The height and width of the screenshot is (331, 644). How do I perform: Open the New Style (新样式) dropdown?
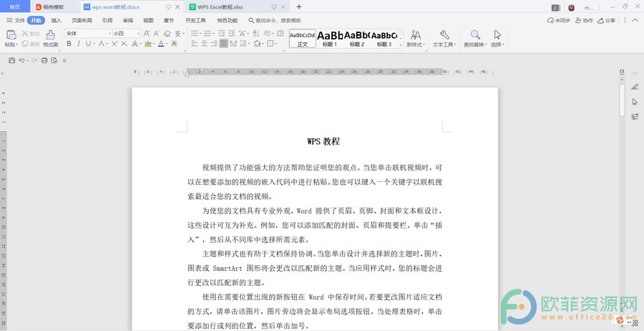click(x=416, y=44)
